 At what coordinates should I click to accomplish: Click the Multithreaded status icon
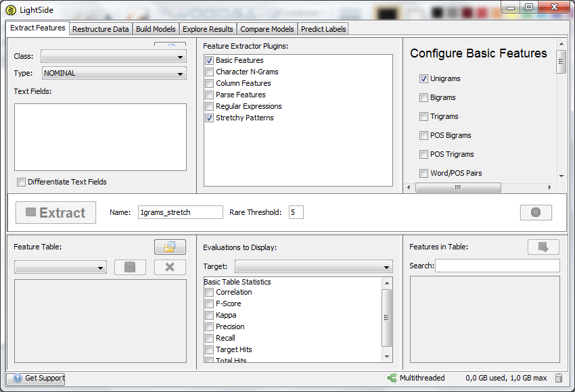(x=392, y=378)
